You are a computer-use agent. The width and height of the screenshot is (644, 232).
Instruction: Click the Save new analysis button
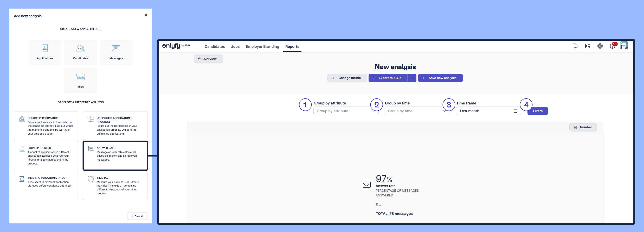440,78
